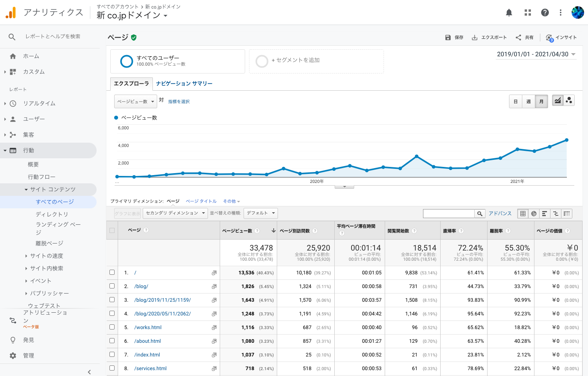Click the latest data point on chart
Viewport: 588px width, 376px height.
coord(566,140)
